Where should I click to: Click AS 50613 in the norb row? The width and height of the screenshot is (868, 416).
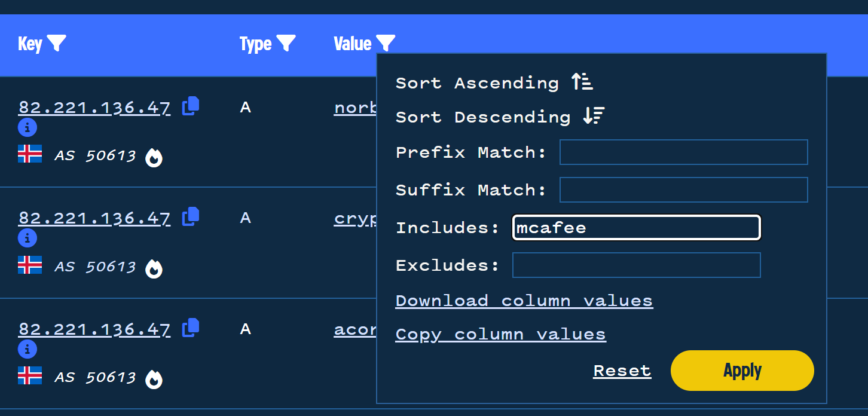point(95,156)
